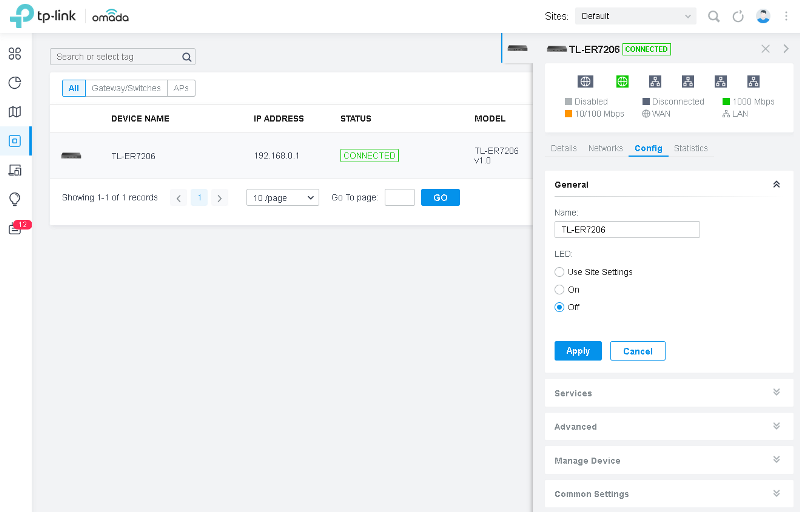Viewport: 800px width, 512px height.
Task: Expand the Services section
Action: pyautogui.click(x=669, y=393)
